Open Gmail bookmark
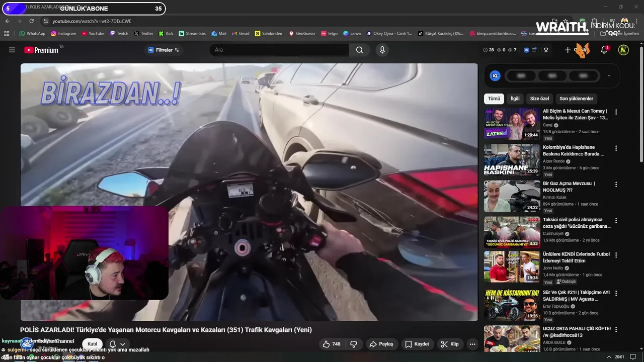This screenshot has width=644, height=362. pos(240,34)
